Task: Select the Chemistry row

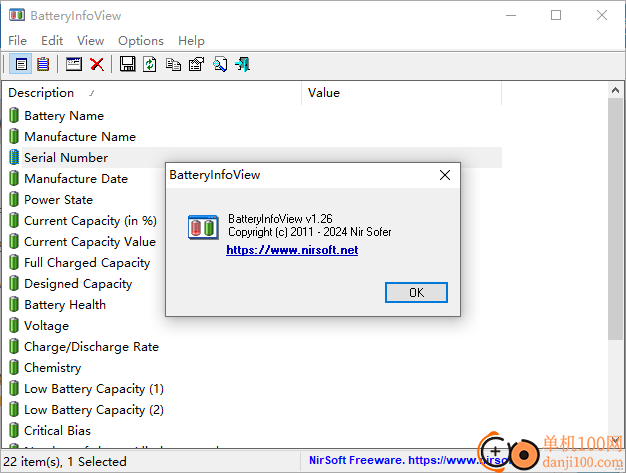Action: tap(252, 368)
